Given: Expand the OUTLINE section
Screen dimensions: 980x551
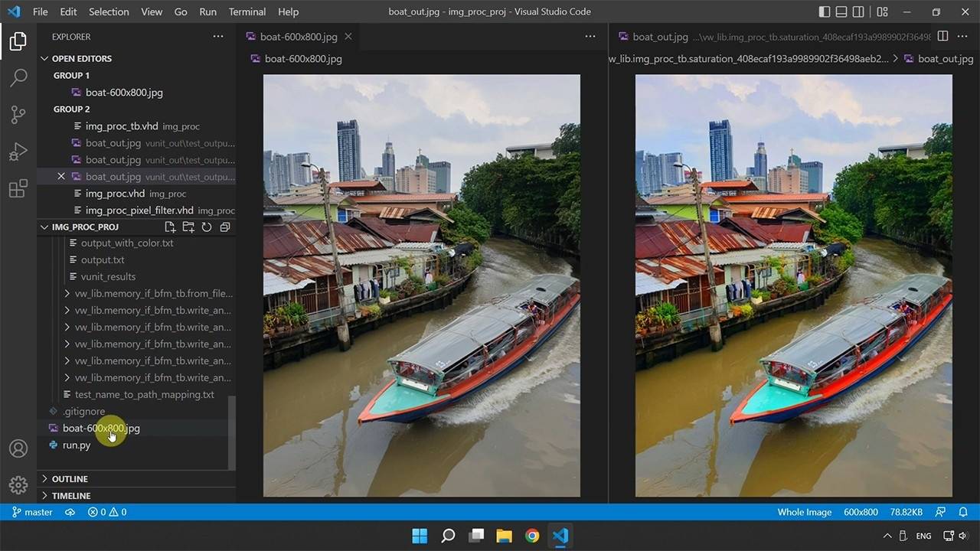Looking at the screenshot, I should pos(136,479).
